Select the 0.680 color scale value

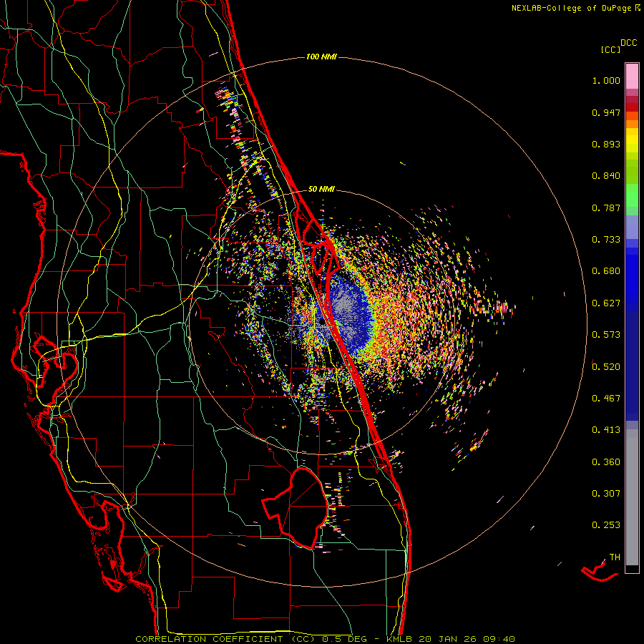point(606,271)
